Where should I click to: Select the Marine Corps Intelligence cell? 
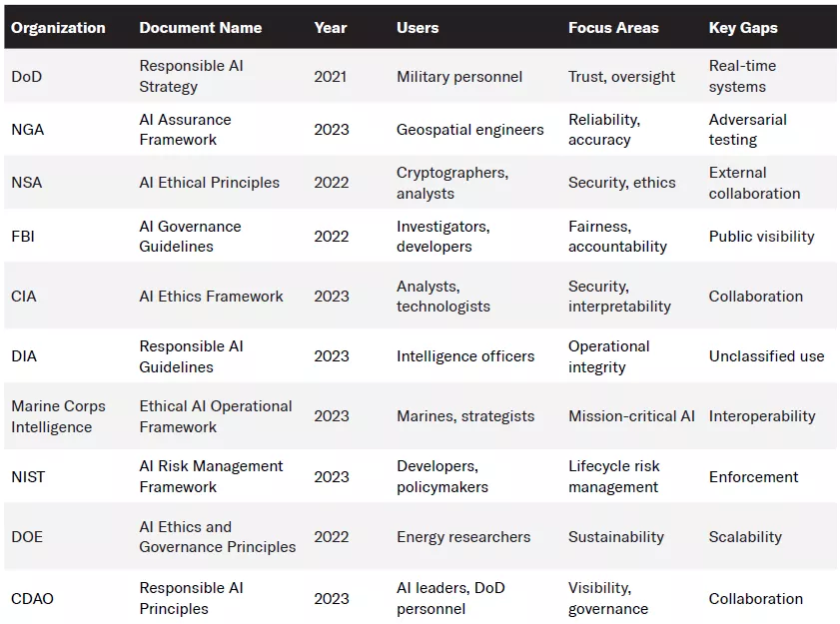pos(58,416)
